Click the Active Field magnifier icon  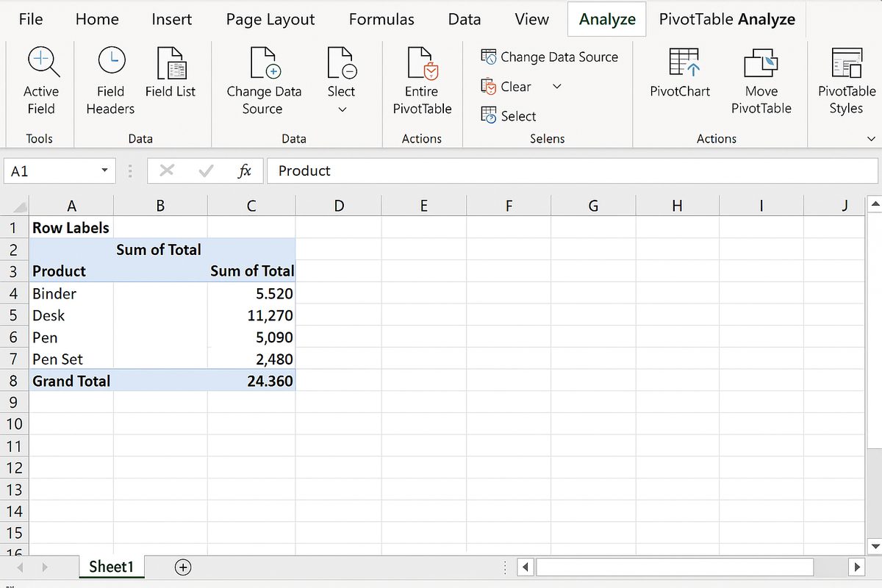[x=43, y=61]
